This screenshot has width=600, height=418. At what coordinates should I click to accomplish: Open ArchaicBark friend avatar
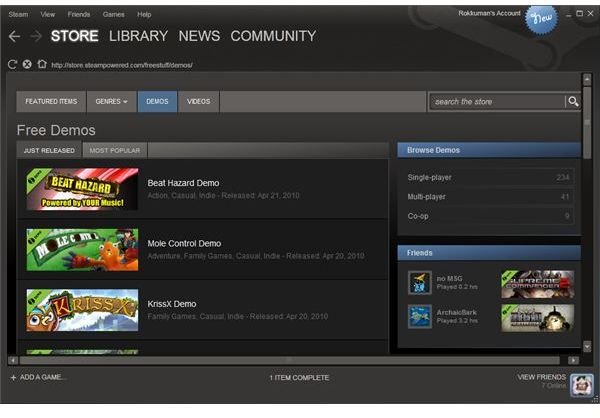[x=420, y=316]
